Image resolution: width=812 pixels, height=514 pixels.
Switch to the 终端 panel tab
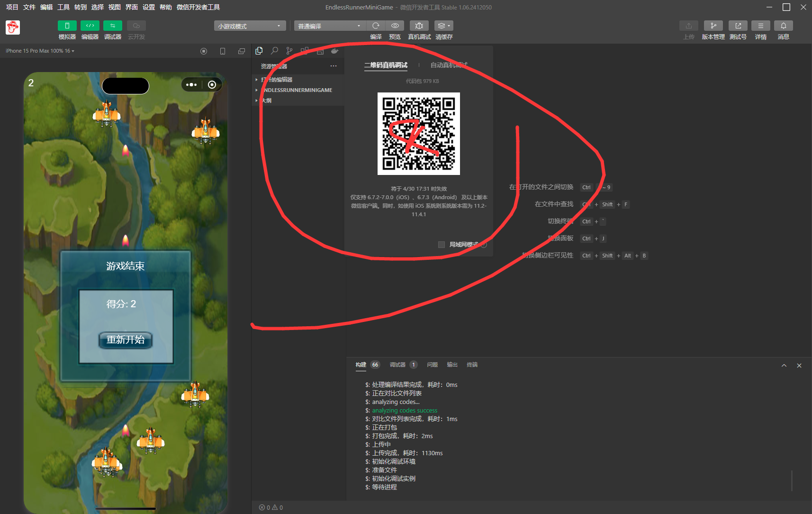point(472,365)
